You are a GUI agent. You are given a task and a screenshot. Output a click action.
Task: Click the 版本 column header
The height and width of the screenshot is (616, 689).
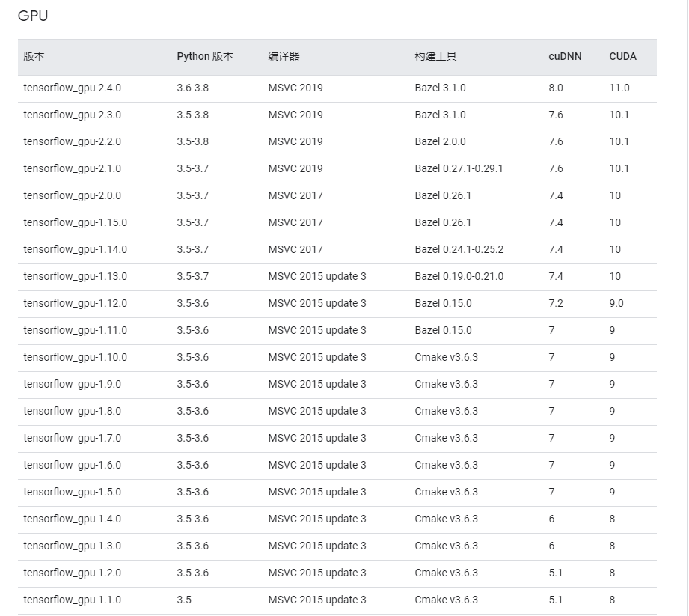click(34, 56)
